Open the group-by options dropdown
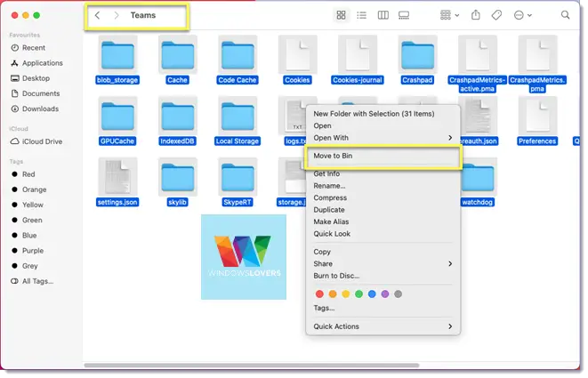The image size is (588, 378). (x=449, y=15)
